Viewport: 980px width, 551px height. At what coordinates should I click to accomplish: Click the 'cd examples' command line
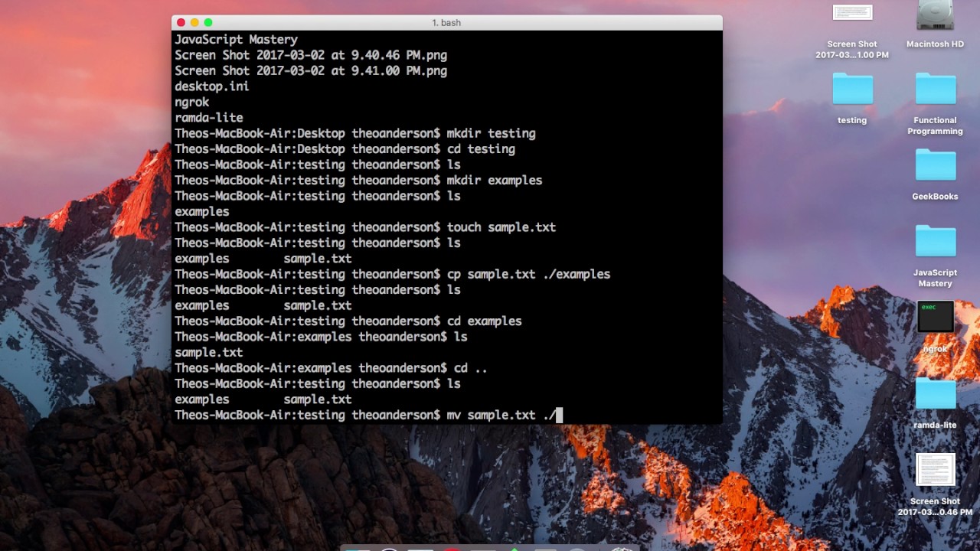pos(348,321)
